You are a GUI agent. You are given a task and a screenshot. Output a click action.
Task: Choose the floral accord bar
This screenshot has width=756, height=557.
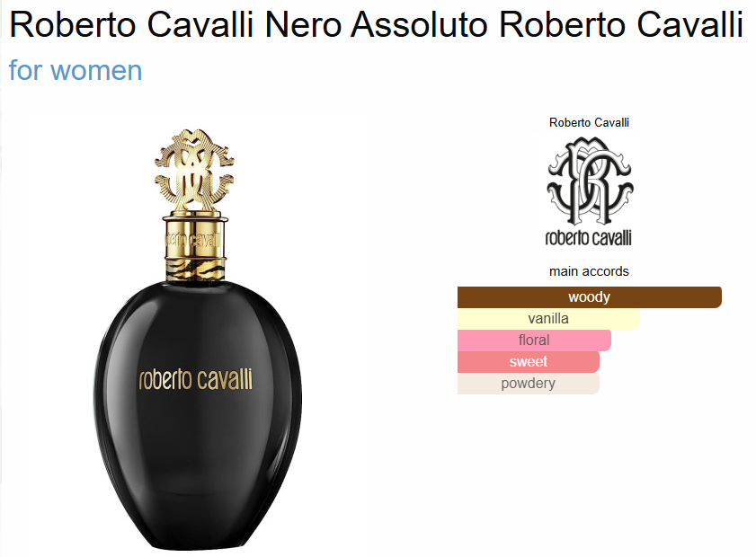(534, 340)
